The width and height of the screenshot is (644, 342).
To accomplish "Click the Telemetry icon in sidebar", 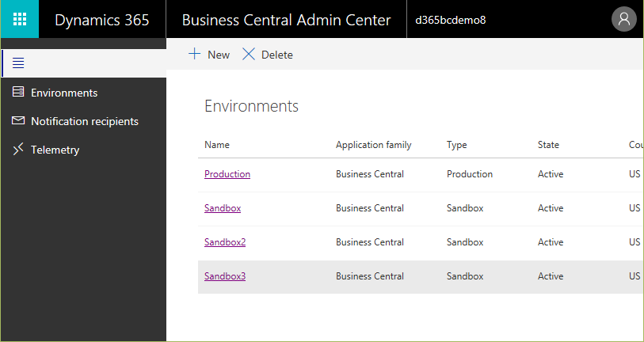I will [18, 150].
